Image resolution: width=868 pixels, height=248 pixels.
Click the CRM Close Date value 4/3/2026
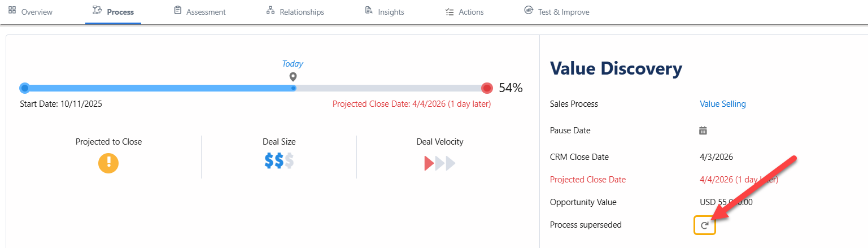(716, 157)
